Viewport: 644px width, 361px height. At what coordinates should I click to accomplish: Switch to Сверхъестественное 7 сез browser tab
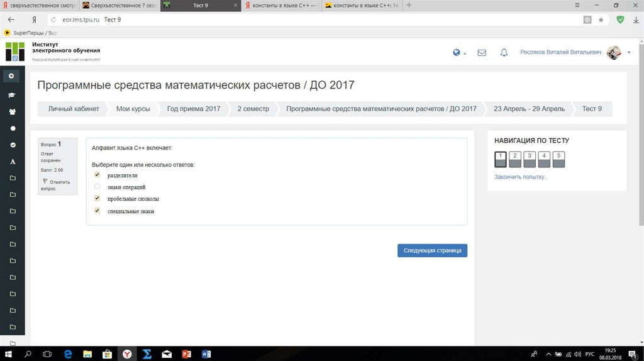tap(119, 5)
